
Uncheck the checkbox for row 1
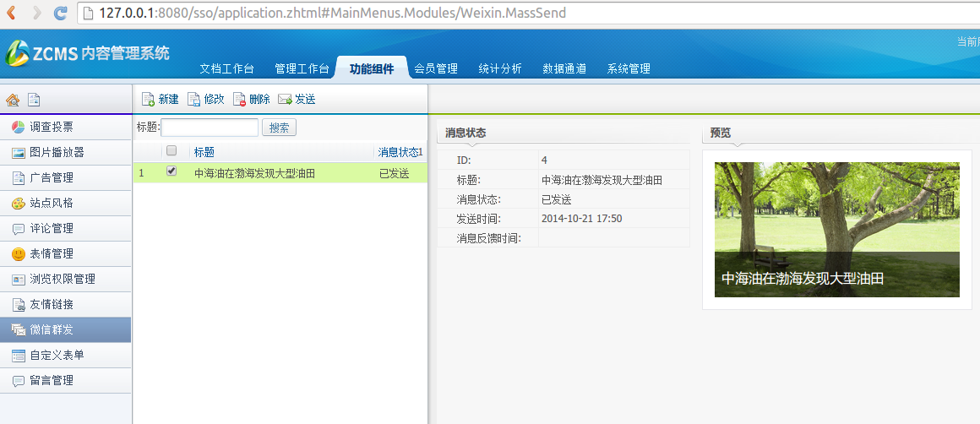tap(171, 171)
